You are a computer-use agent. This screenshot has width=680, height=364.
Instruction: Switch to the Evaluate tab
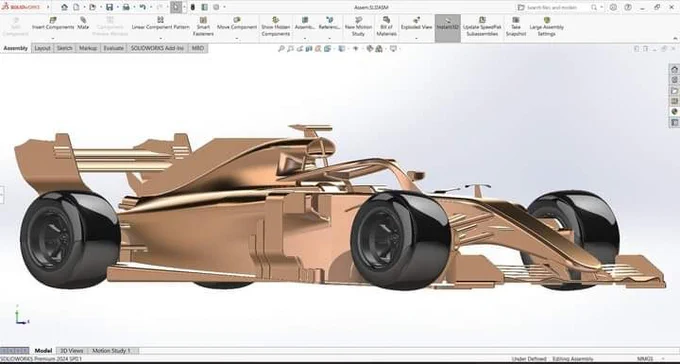(x=114, y=48)
